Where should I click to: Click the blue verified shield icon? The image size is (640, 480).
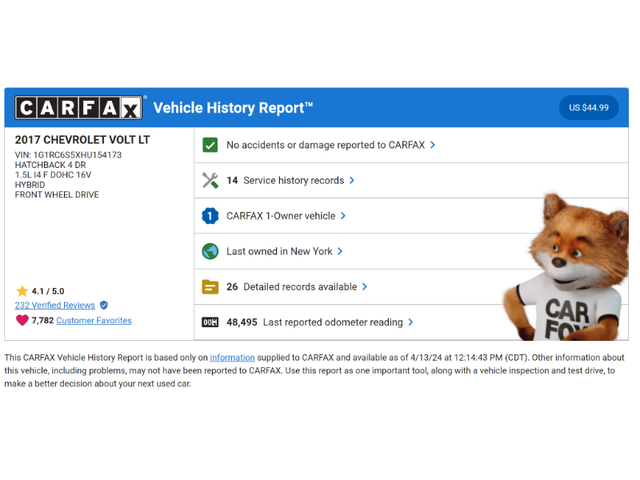[104, 305]
